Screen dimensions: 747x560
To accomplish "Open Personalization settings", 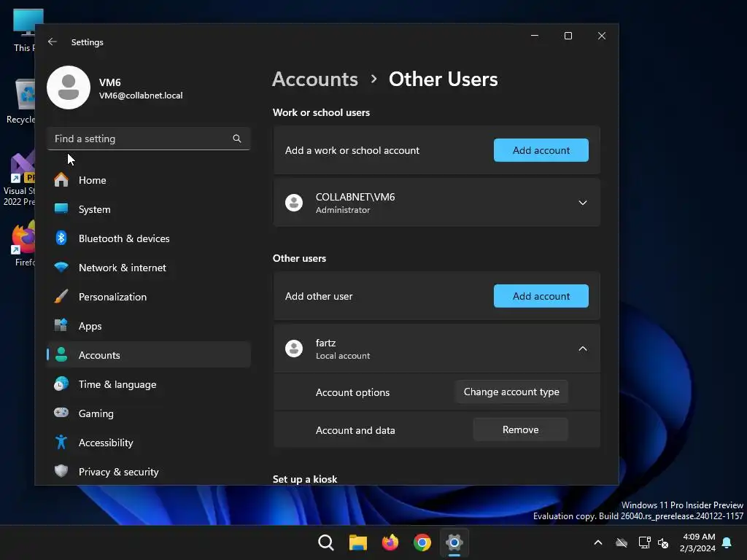I will pos(149,296).
